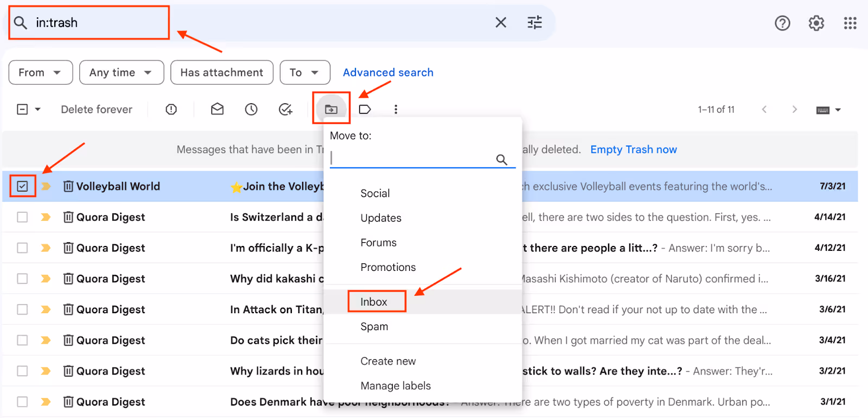Open Quora Digest 'Does Denmark have' message
This screenshot has height=418, width=868.
click(x=430, y=402)
